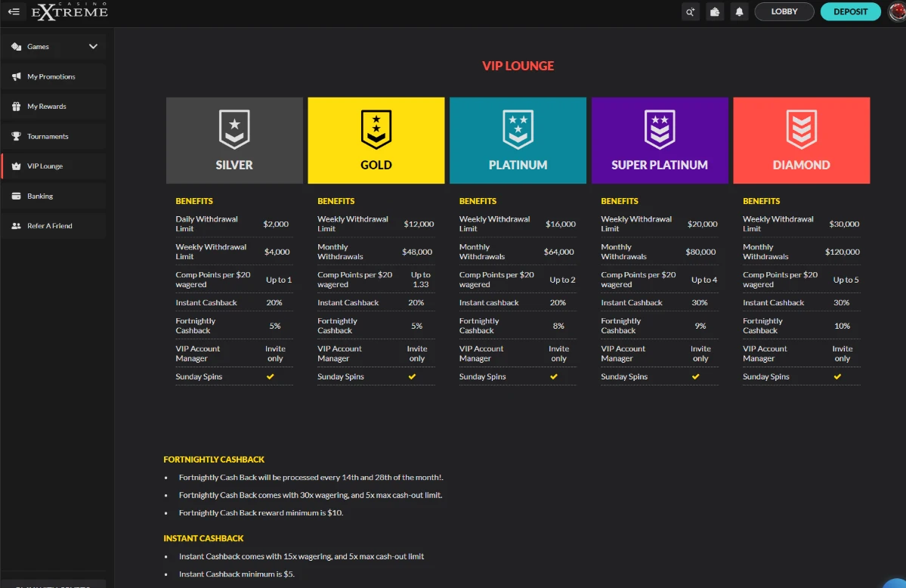906x588 pixels.
Task: Click the INSTANT CASHBACK heading
Action: click(203, 538)
